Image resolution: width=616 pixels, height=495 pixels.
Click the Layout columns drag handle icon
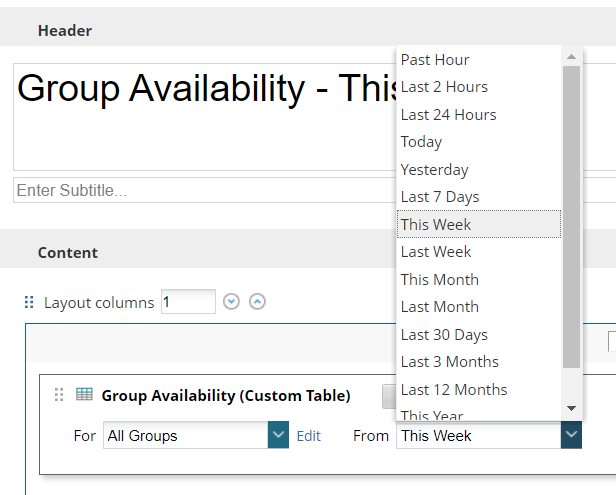pos(29,302)
